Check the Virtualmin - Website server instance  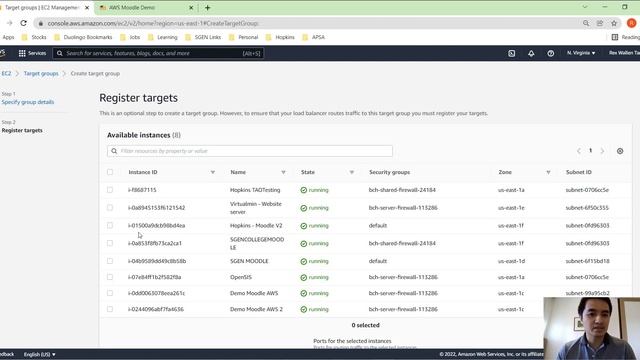pyautogui.click(x=110, y=208)
